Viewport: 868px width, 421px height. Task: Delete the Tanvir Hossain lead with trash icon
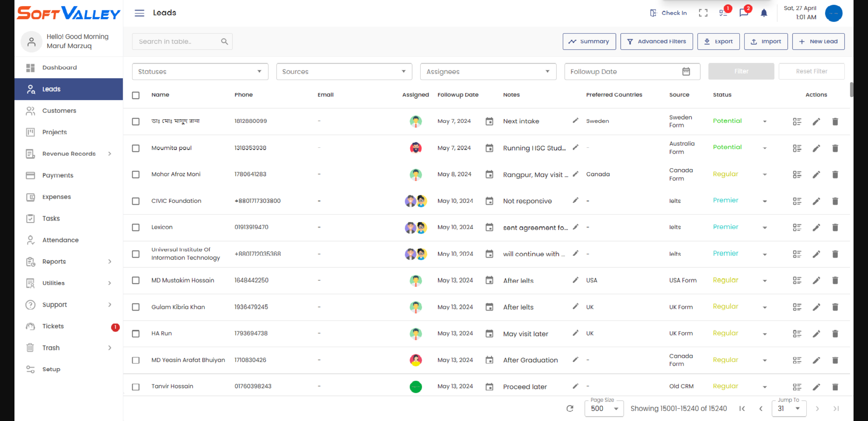(835, 386)
